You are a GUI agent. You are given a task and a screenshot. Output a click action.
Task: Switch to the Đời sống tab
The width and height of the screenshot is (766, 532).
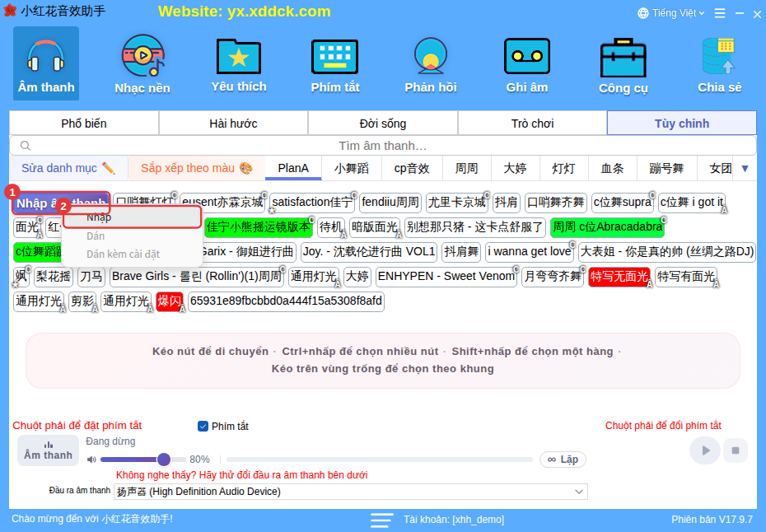point(383,124)
